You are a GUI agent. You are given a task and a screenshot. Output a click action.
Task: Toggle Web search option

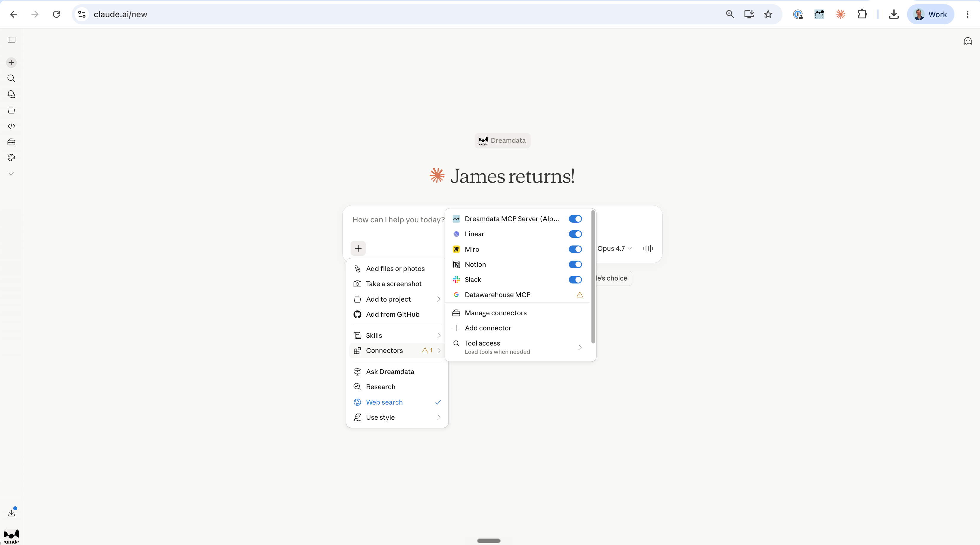pyautogui.click(x=397, y=402)
